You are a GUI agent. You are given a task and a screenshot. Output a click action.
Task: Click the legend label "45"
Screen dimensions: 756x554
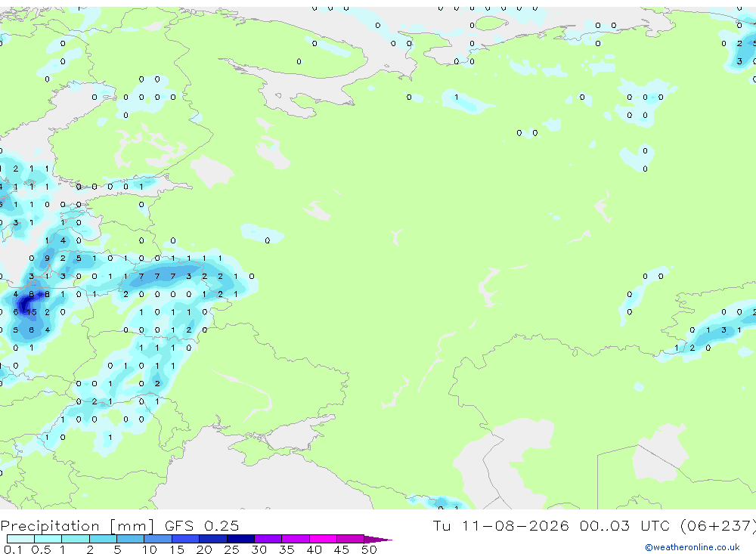(x=342, y=549)
